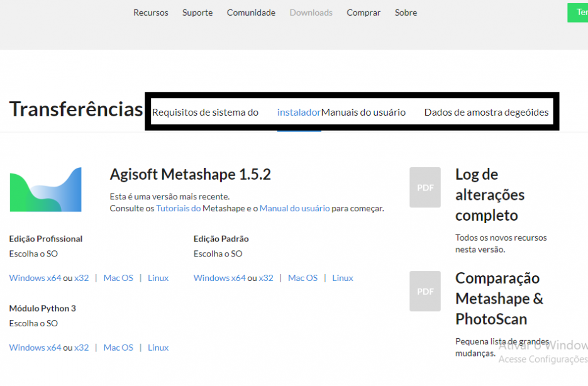Open the Manual do usuário link
588x386 pixels.
(295, 208)
